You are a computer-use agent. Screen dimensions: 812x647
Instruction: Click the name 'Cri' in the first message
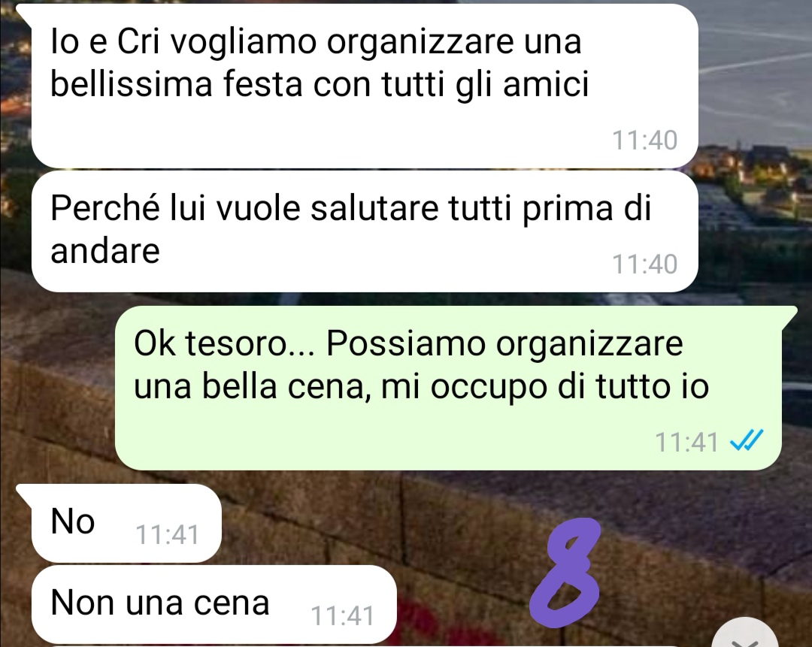141,41
